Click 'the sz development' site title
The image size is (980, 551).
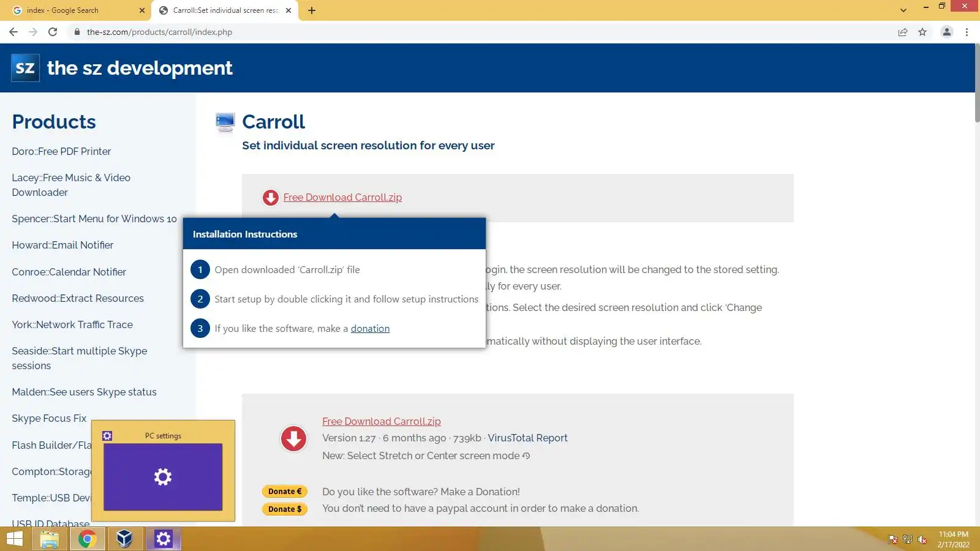click(x=140, y=68)
